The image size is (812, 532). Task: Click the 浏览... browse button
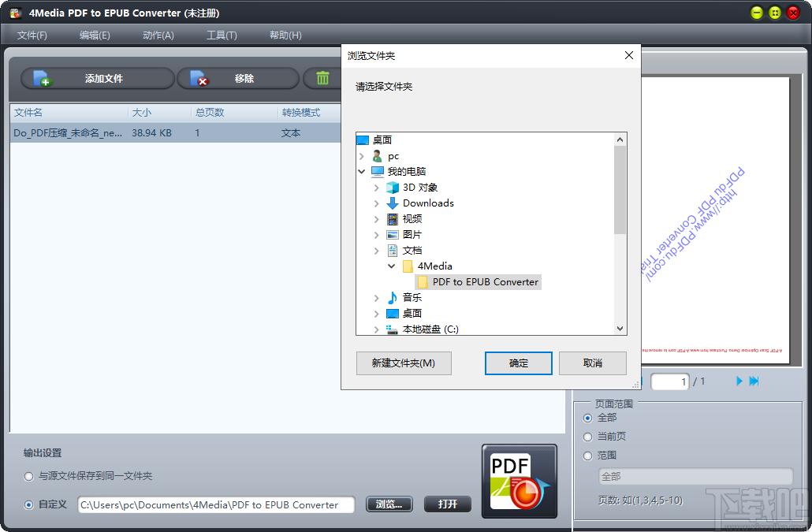click(389, 504)
